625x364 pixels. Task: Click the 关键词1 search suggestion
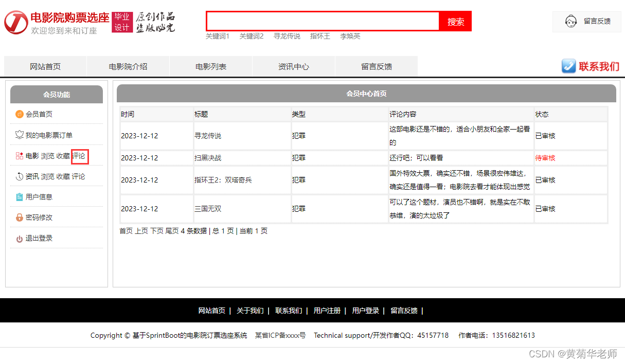[218, 36]
